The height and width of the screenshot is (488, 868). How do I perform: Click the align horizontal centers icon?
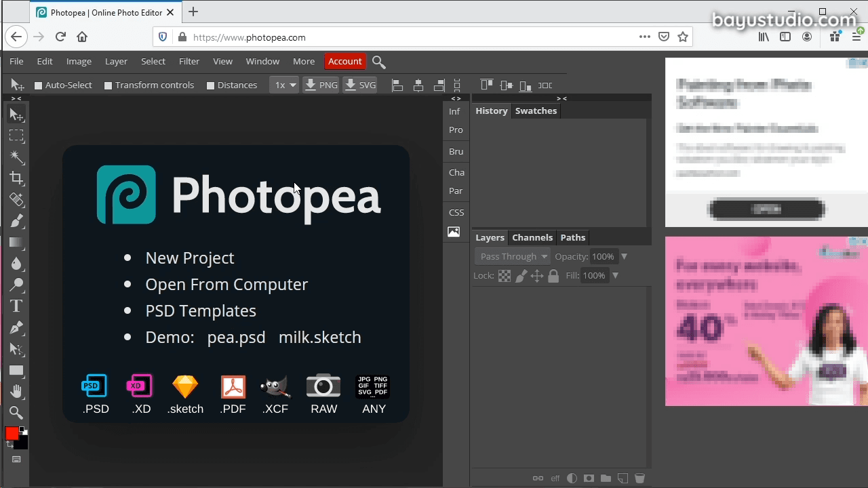[418, 85]
